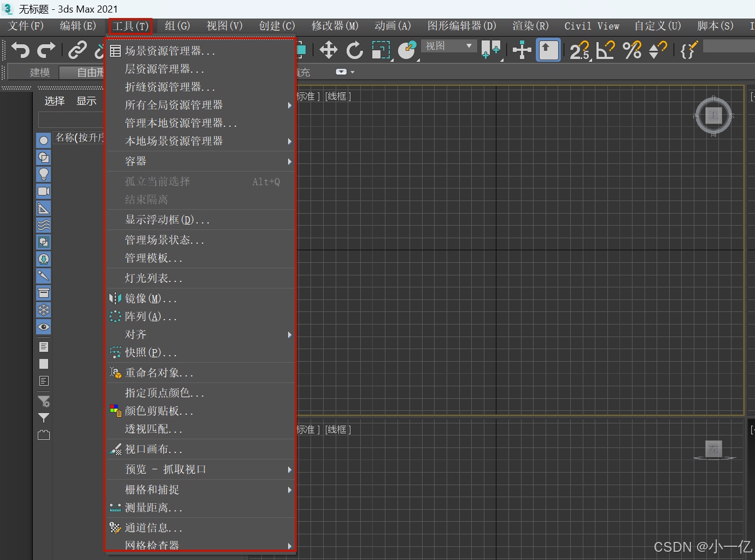Toggle helpers display in scene explorer
755x560 pixels.
44,208
